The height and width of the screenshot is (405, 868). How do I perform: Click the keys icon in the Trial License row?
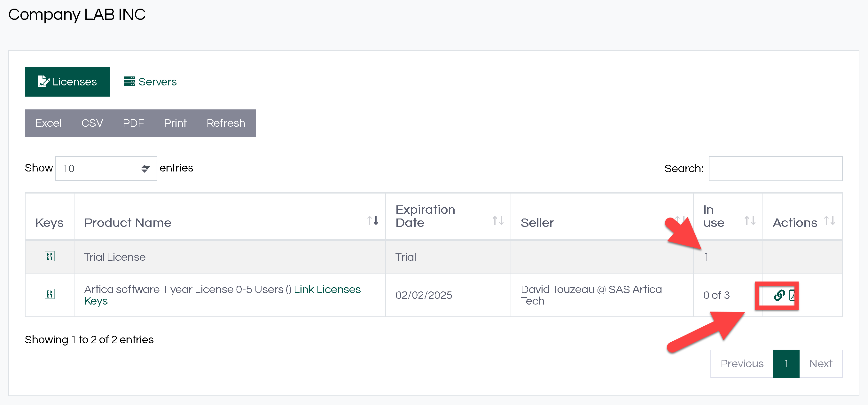(50, 256)
